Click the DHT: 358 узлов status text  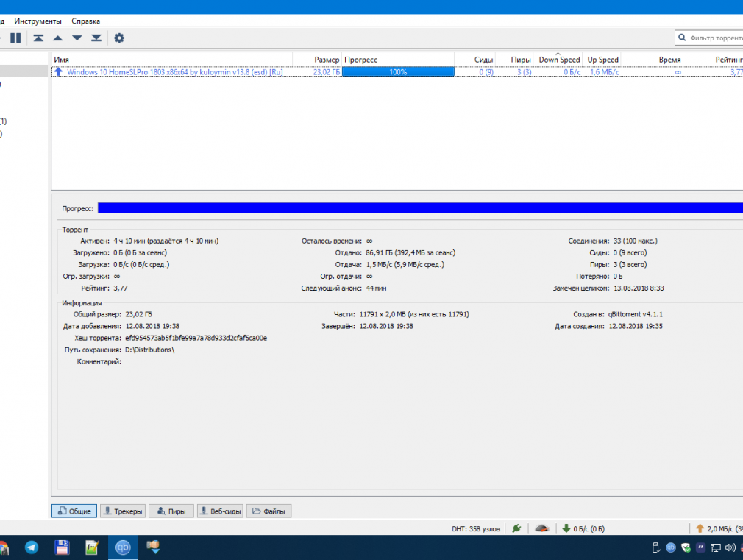(x=476, y=528)
